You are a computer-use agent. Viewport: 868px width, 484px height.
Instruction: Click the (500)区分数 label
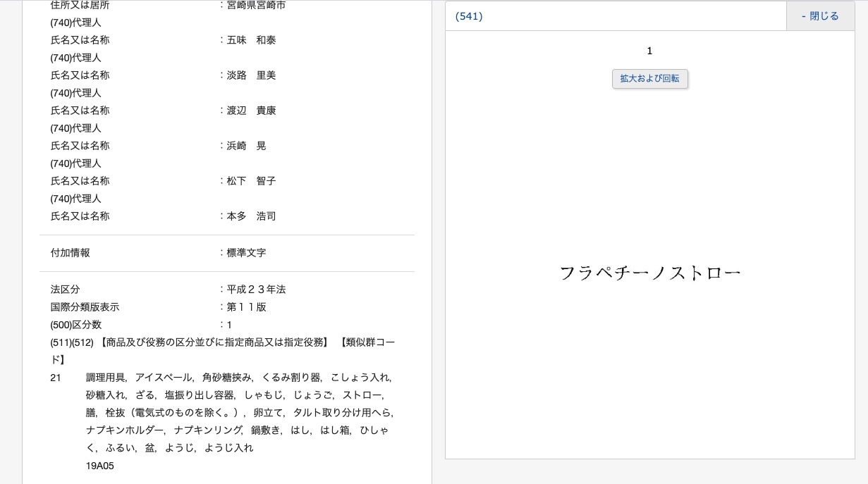(76, 325)
